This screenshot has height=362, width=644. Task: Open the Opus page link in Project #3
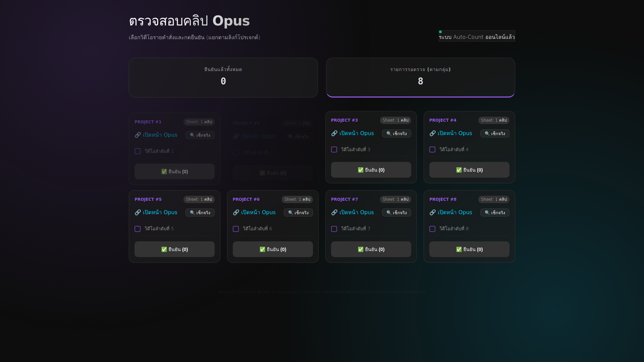[353, 133]
